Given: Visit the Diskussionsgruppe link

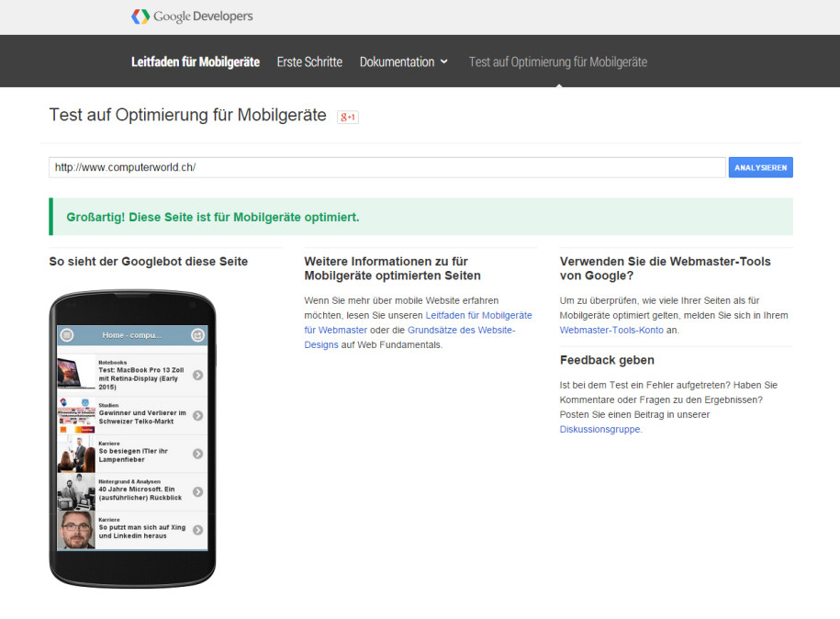Looking at the screenshot, I should point(600,429).
